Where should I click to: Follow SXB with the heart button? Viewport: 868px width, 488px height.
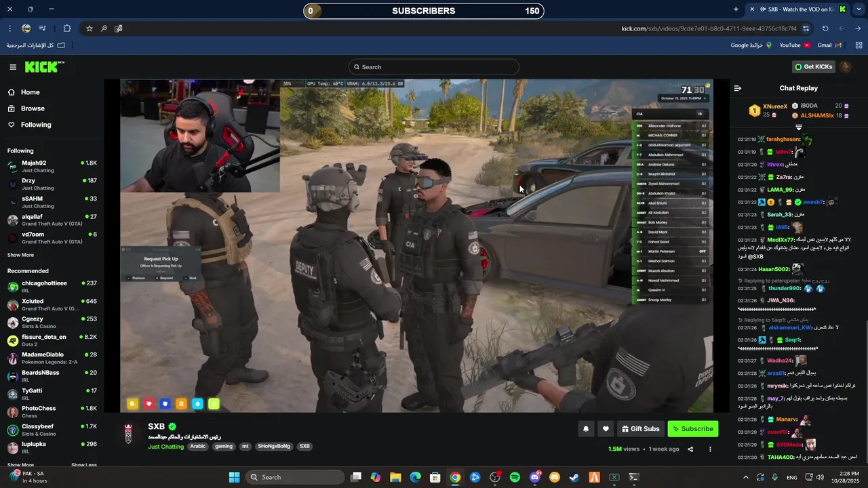tap(606, 429)
